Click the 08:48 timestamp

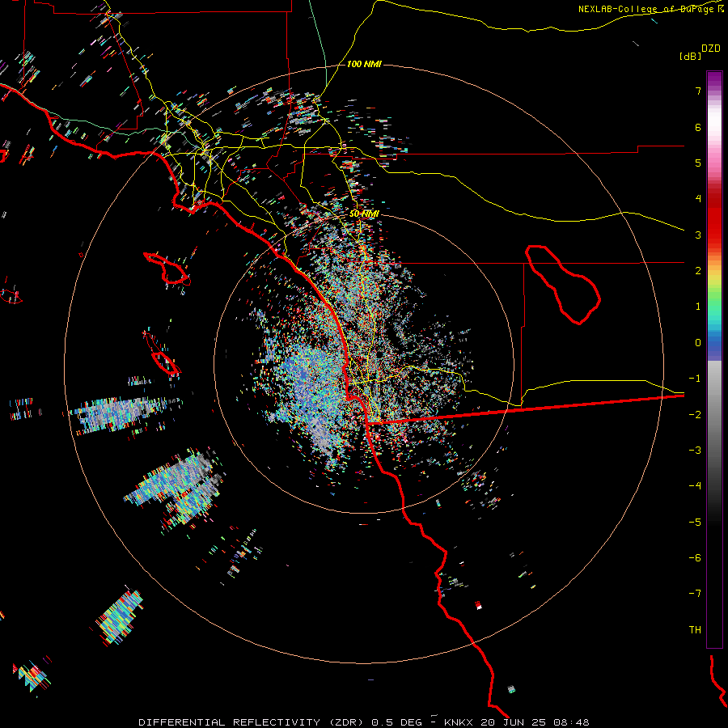click(571, 722)
